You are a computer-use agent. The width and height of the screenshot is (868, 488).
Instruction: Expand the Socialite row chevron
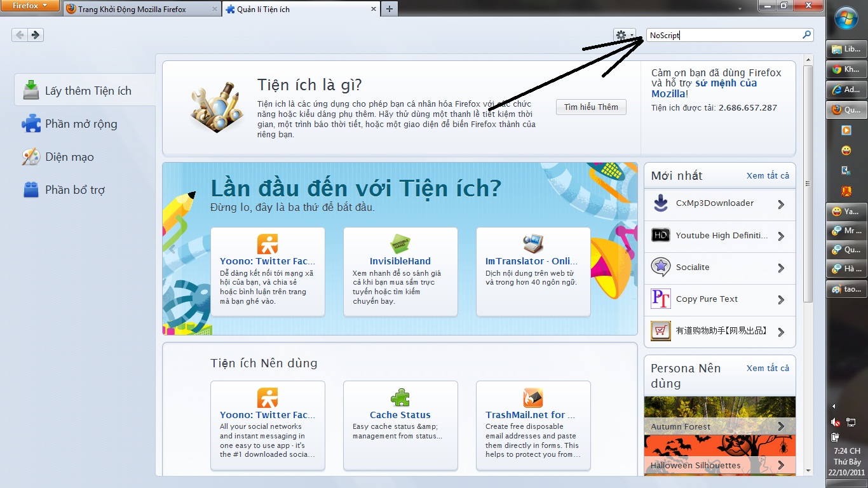click(781, 268)
